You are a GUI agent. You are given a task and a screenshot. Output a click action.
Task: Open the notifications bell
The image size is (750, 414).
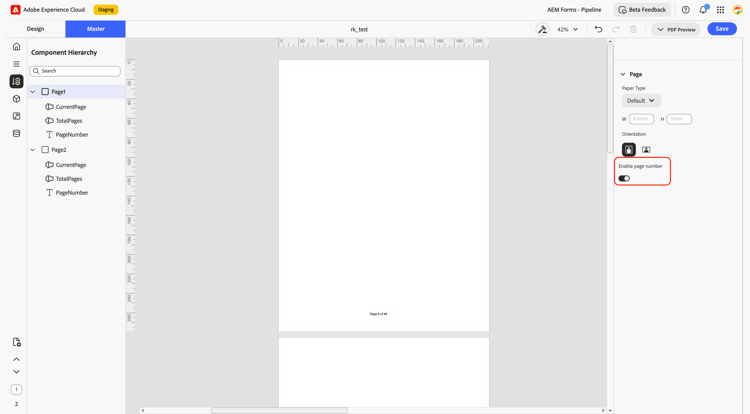[x=703, y=10]
